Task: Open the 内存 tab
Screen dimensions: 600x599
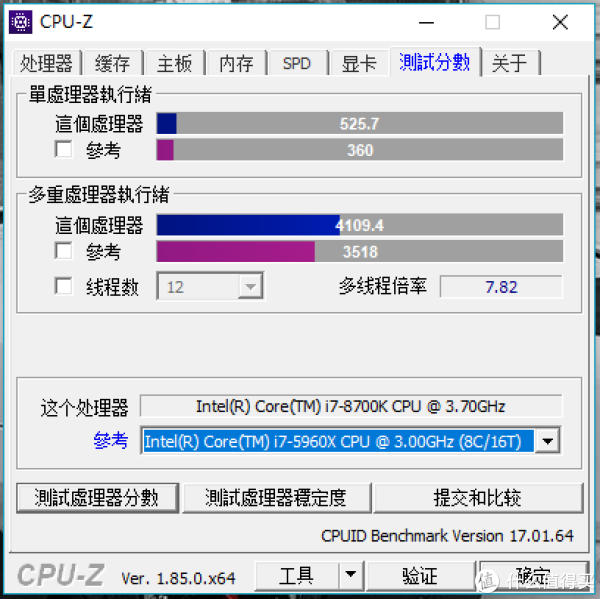Action: pos(236,63)
